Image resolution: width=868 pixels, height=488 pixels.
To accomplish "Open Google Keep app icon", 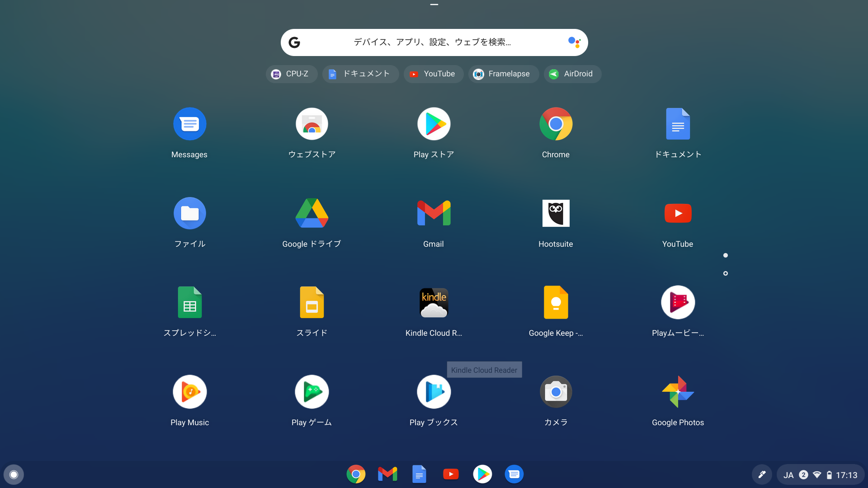I will [x=556, y=303].
